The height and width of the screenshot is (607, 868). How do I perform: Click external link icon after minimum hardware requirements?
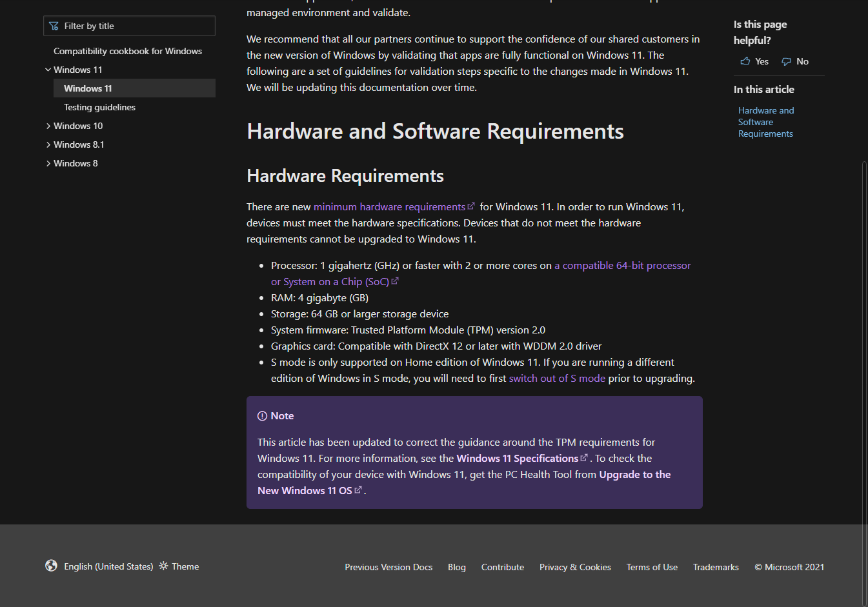coord(471,206)
